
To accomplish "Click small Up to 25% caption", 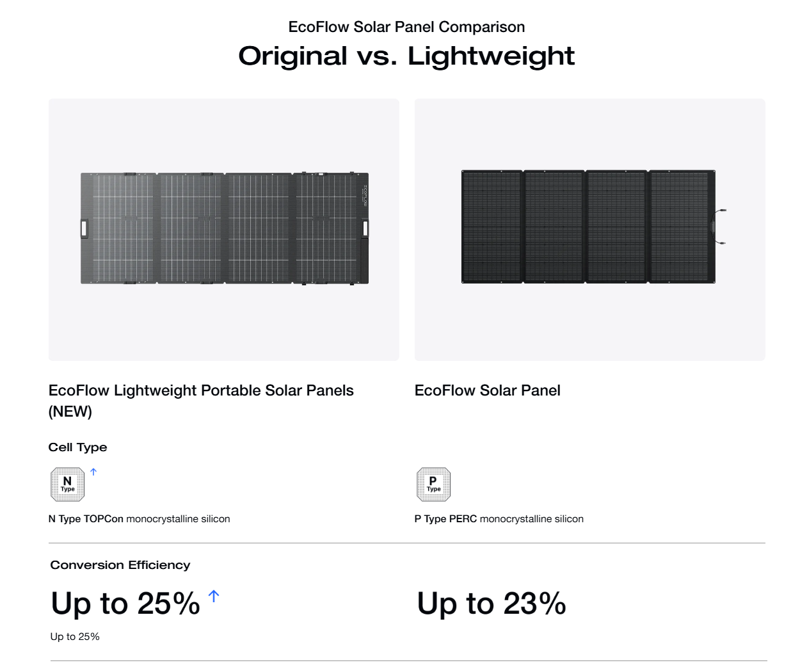I will click(75, 637).
